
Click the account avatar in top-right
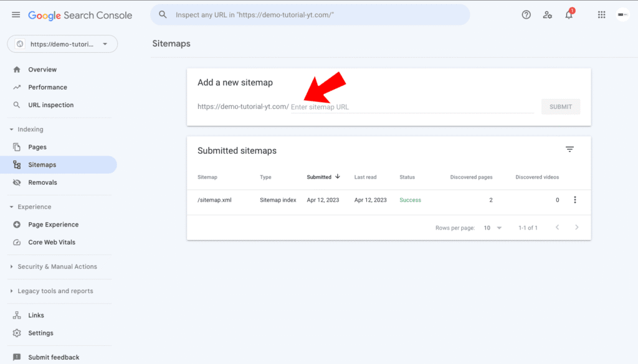[623, 14]
